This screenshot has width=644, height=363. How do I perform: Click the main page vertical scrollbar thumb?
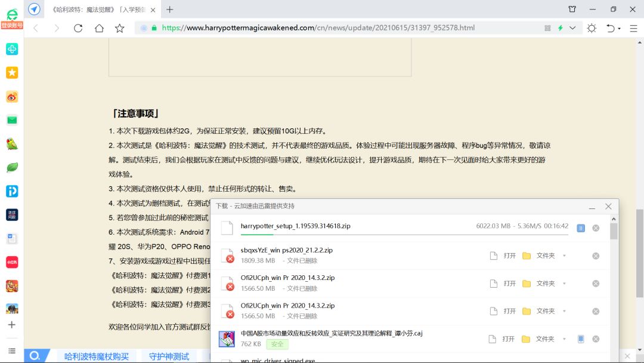pos(640,253)
